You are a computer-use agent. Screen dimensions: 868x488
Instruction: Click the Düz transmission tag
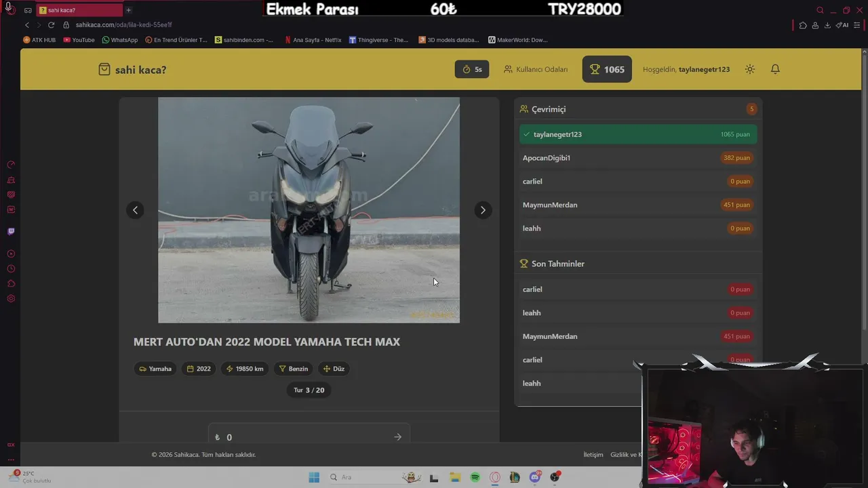334,369
